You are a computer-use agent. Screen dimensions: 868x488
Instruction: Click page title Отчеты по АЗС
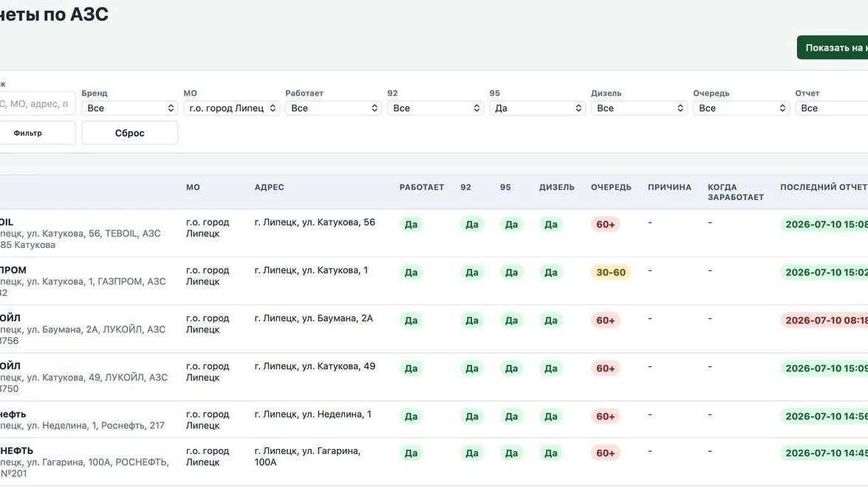point(54,14)
